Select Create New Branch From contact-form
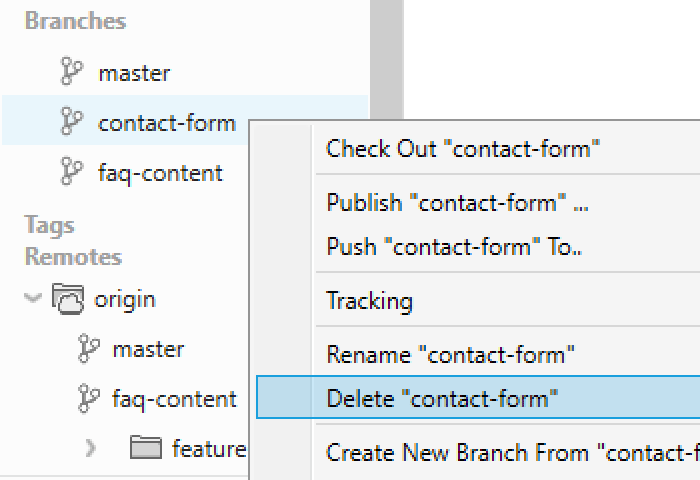This screenshot has width=700, height=480. click(x=512, y=452)
